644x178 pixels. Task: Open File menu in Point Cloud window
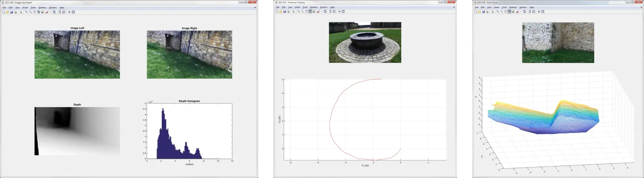point(477,7)
